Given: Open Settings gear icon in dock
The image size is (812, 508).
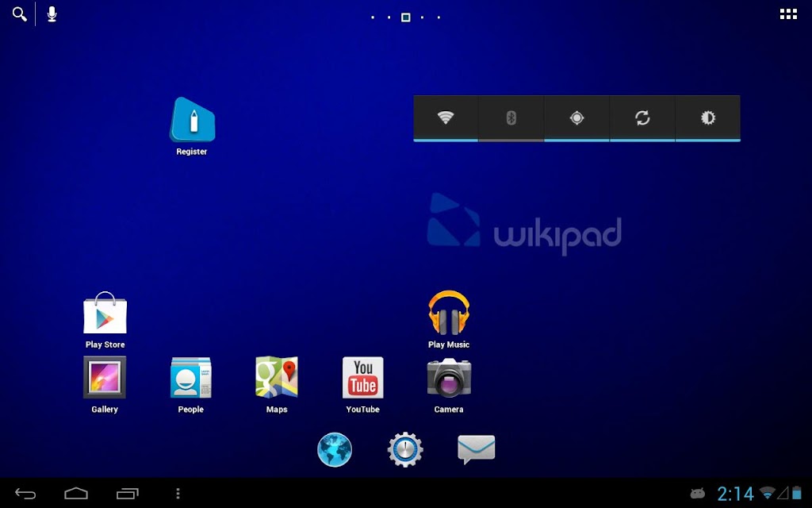Looking at the screenshot, I should pos(405,449).
